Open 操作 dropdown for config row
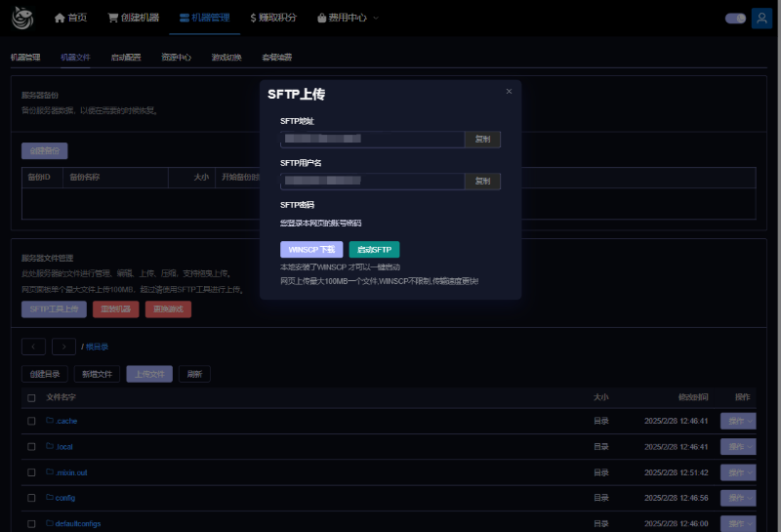This screenshot has width=781, height=532. pos(737,497)
